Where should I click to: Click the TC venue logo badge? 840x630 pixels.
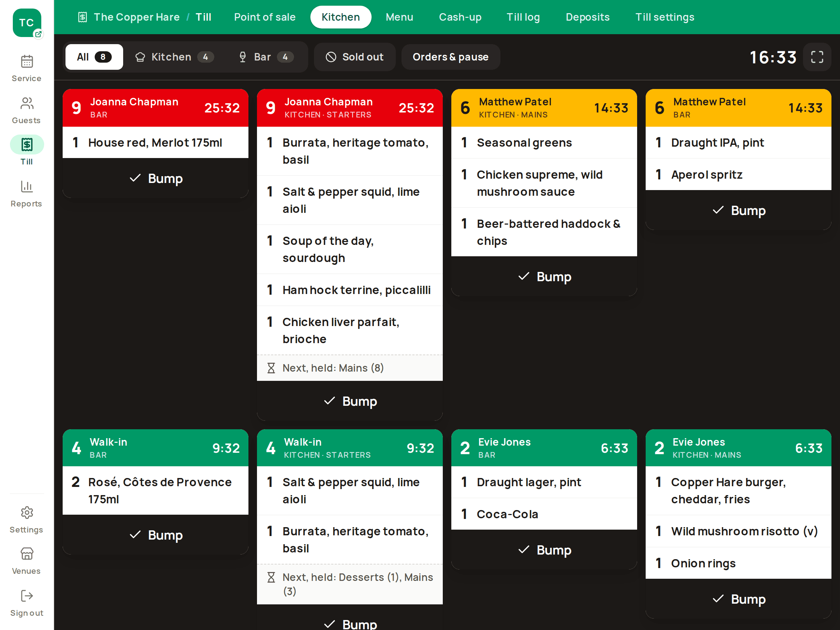tap(27, 23)
